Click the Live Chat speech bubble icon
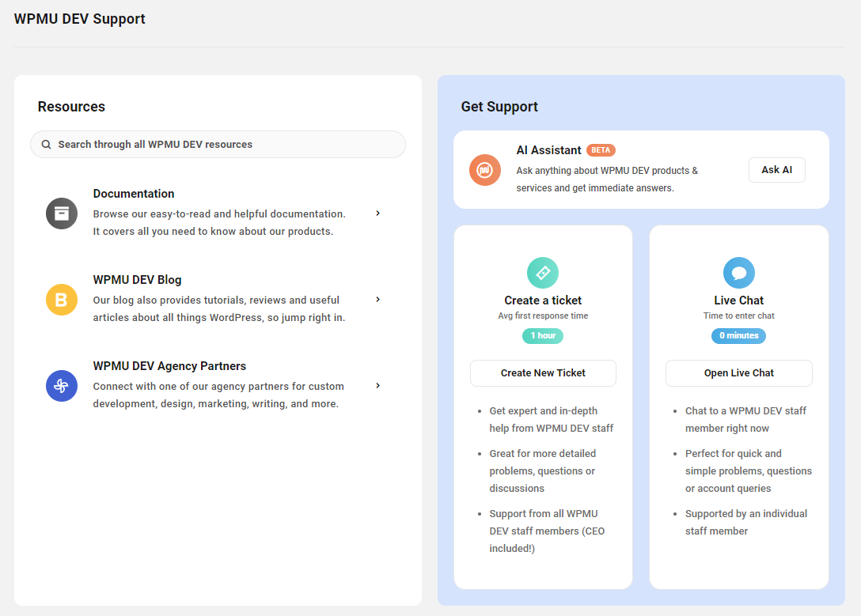Image resolution: width=861 pixels, height=616 pixels. click(x=738, y=272)
